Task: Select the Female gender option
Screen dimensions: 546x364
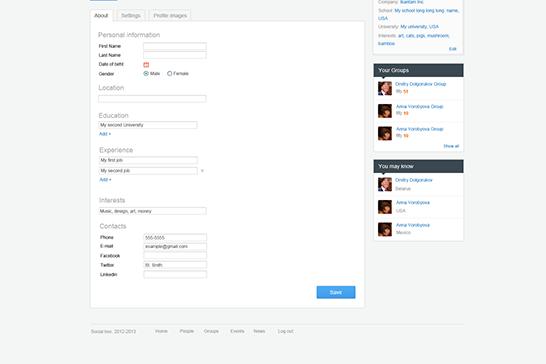Action: pos(170,73)
